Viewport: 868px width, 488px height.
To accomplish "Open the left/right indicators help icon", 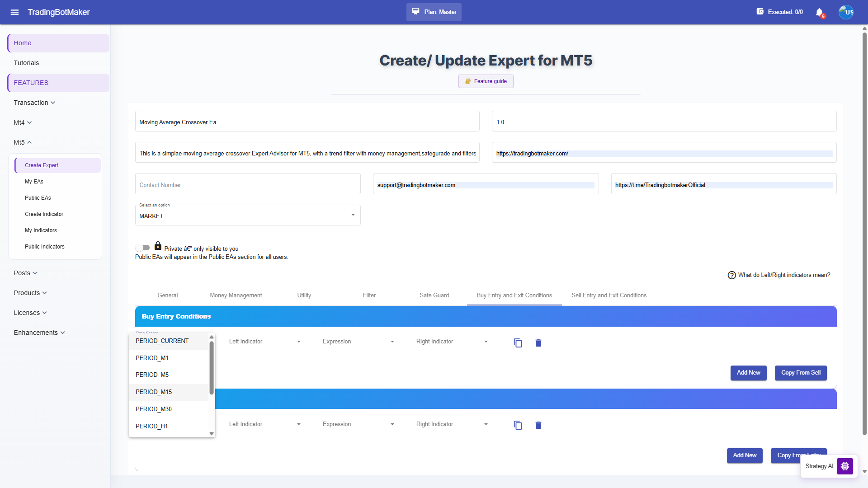I will point(731,275).
